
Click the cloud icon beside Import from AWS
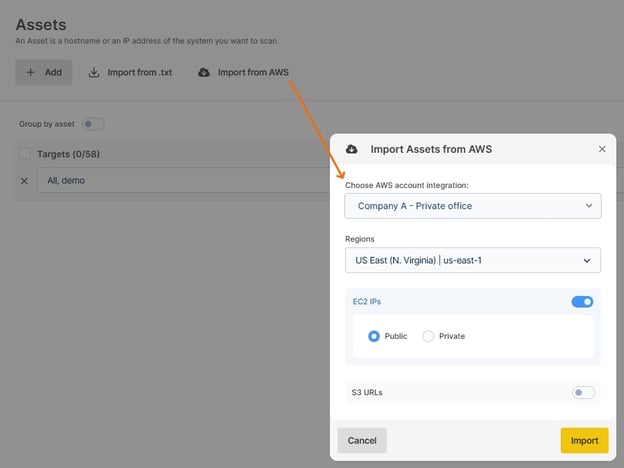pos(204,72)
